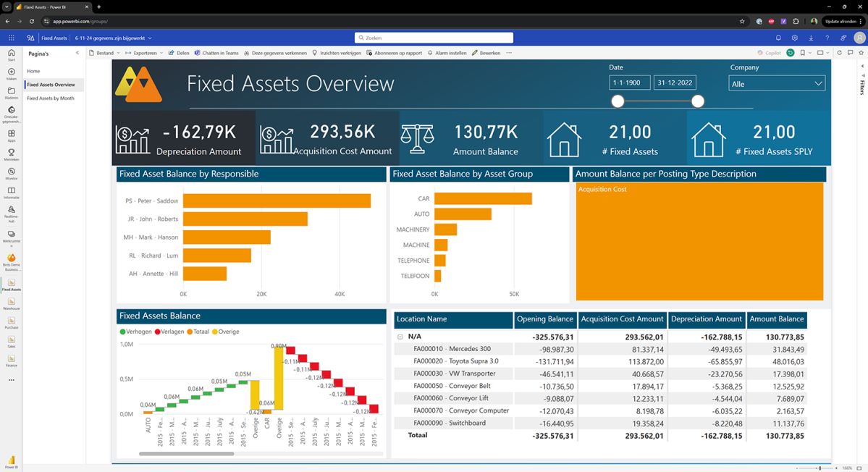The height and width of the screenshot is (472, 868).
Task: Add report to favorites with star icon
Action: tap(859, 53)
